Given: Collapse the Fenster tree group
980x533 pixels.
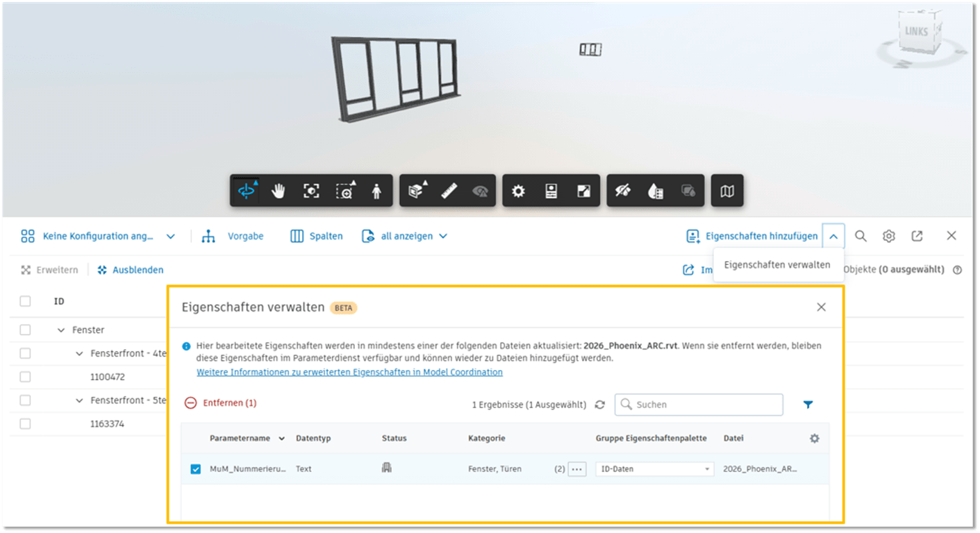Looking at the screenshot, I should point(61,330).
